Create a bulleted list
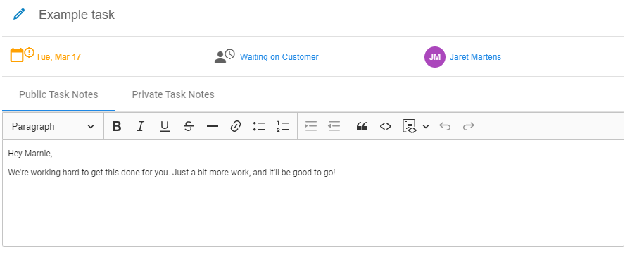 click(259, 126)
